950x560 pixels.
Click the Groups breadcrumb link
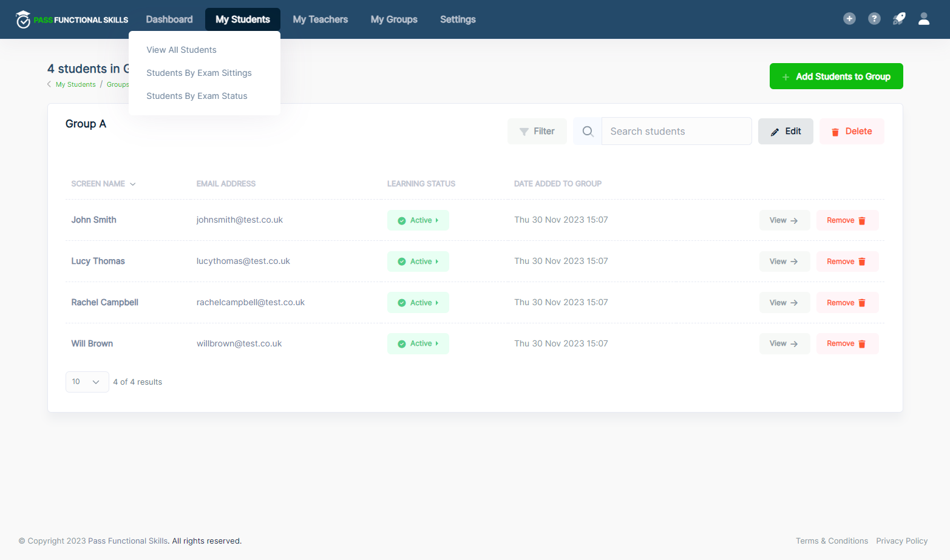coord(118,84)
